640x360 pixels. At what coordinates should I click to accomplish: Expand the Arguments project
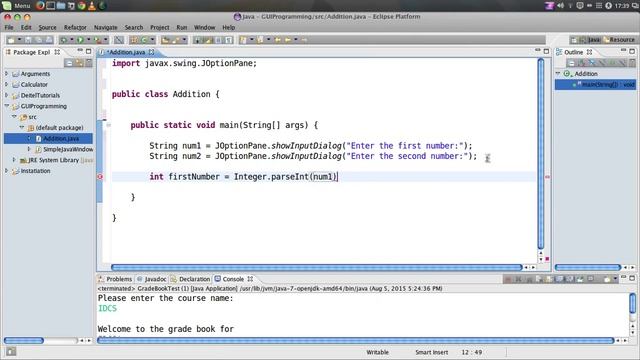coord(6,73)
